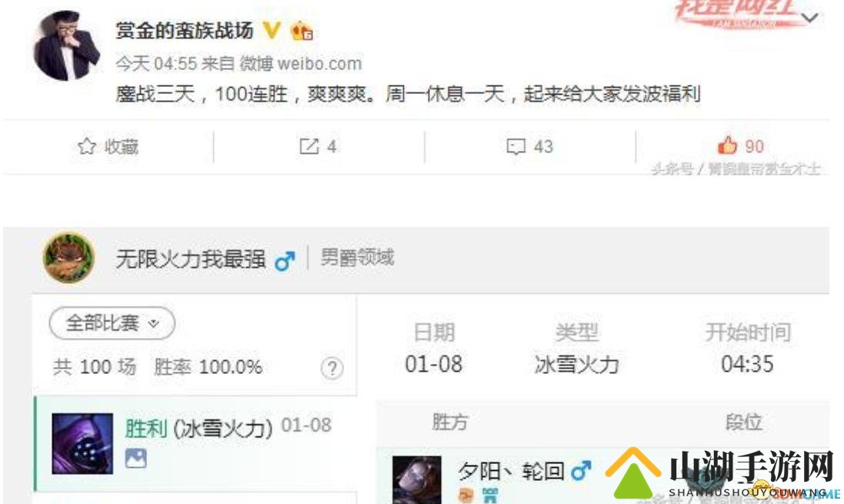
Task: Click the yellow V verified badge
Action: tap(272, 30)
